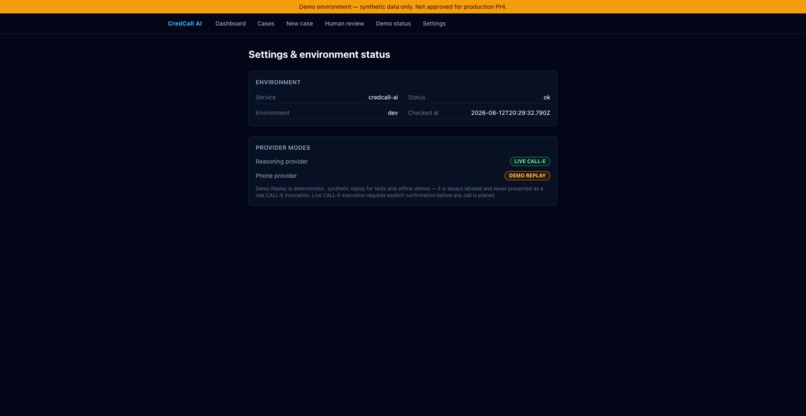
Task: Click the Checked at label
Action: (x=423, y=113)
